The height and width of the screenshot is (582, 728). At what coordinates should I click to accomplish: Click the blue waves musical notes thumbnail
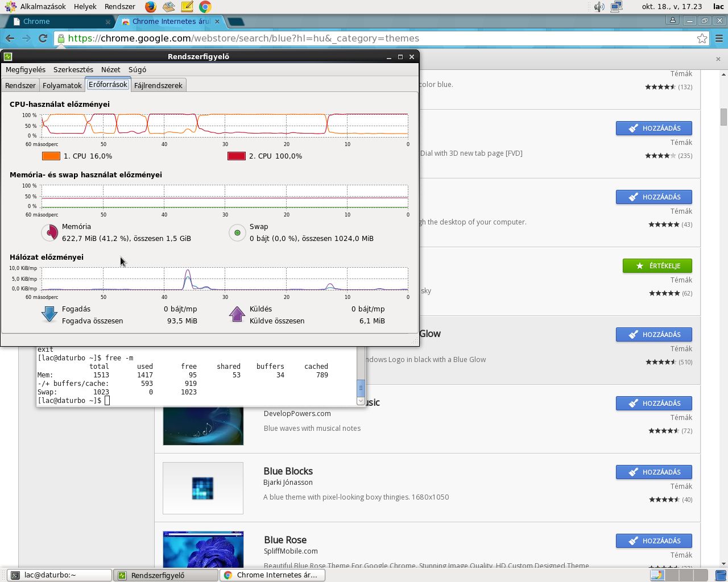coord(203,426)
